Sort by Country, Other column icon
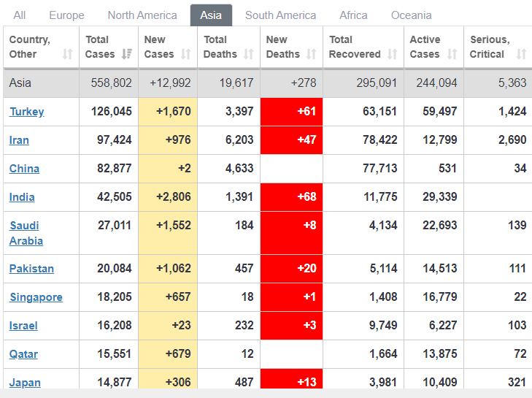This screenshot has width=532, height=398. pyautogui.click(x=68, y=54)
